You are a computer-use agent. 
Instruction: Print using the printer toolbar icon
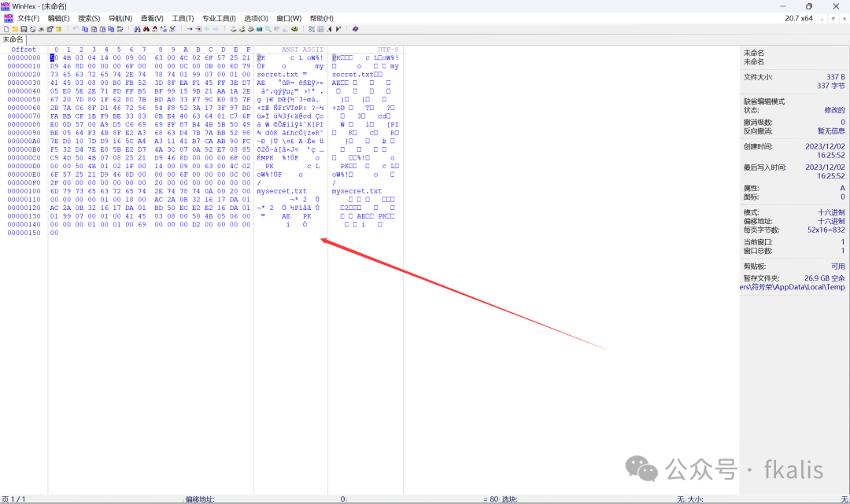[x=32, y=29]
